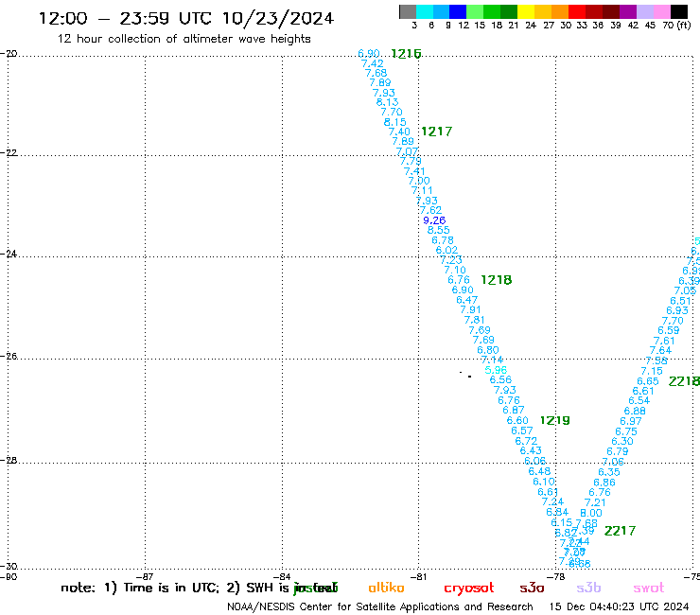Click the wave height value '6.56'
Viewport: 700px width, 615px height.
500,379
